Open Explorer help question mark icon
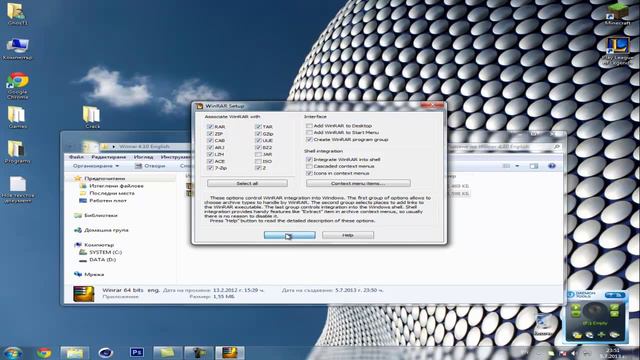Image resolution: width=640 pixels, height=360 pixels. coord(551,166)
